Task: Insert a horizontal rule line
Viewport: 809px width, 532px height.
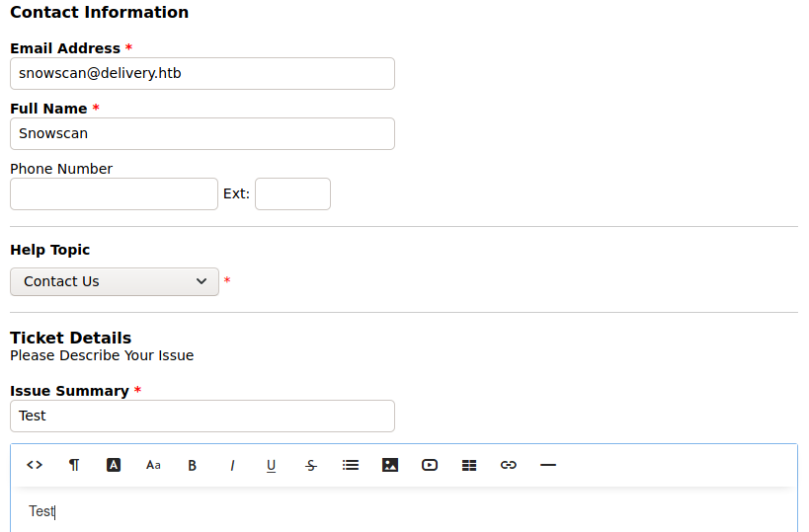Action: click(548, 465)
